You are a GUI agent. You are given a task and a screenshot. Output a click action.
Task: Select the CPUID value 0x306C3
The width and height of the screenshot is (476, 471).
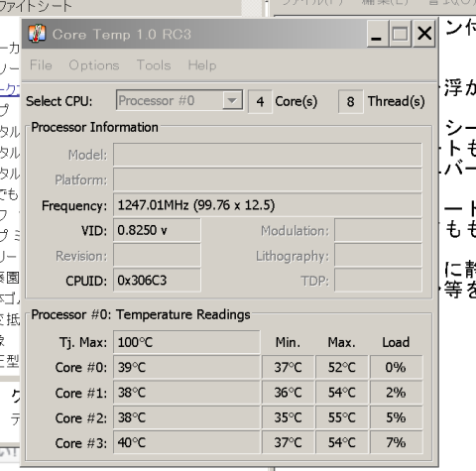click(x=157, y=281)
